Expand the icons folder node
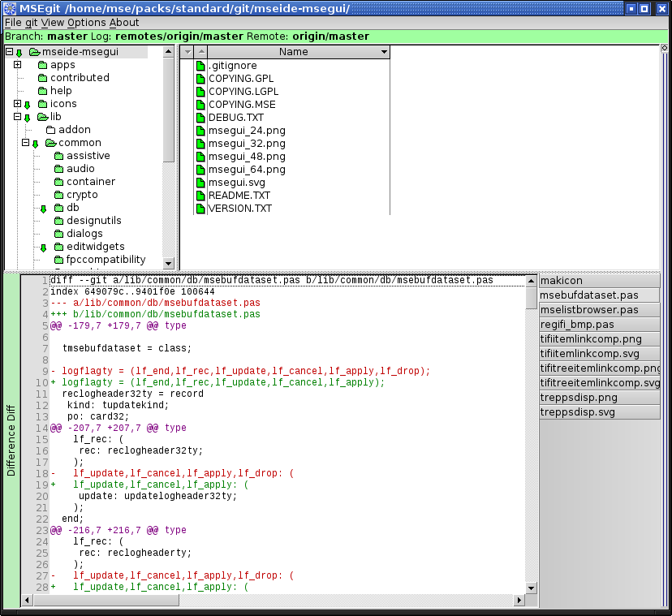The image size is (672, 616). pos(17,104)
